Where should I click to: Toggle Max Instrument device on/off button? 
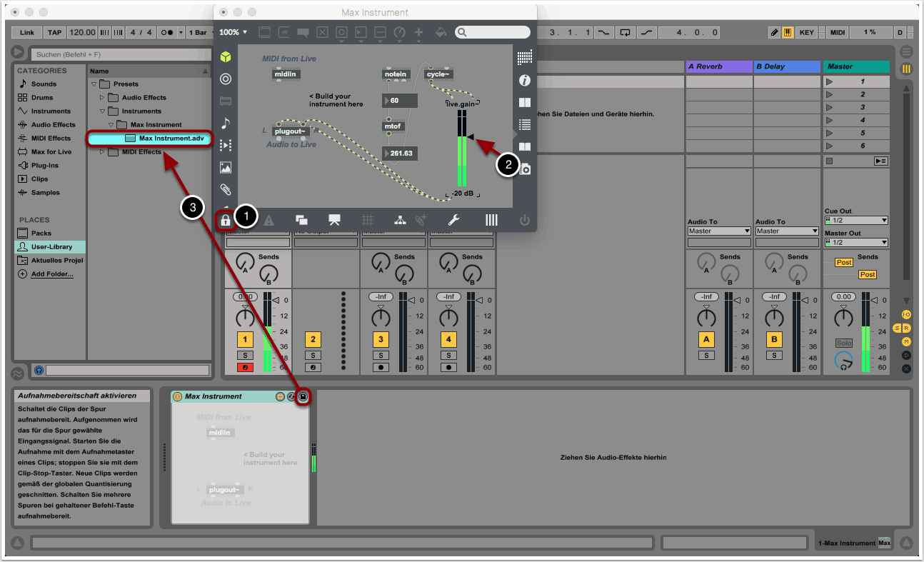pos(178,396)
